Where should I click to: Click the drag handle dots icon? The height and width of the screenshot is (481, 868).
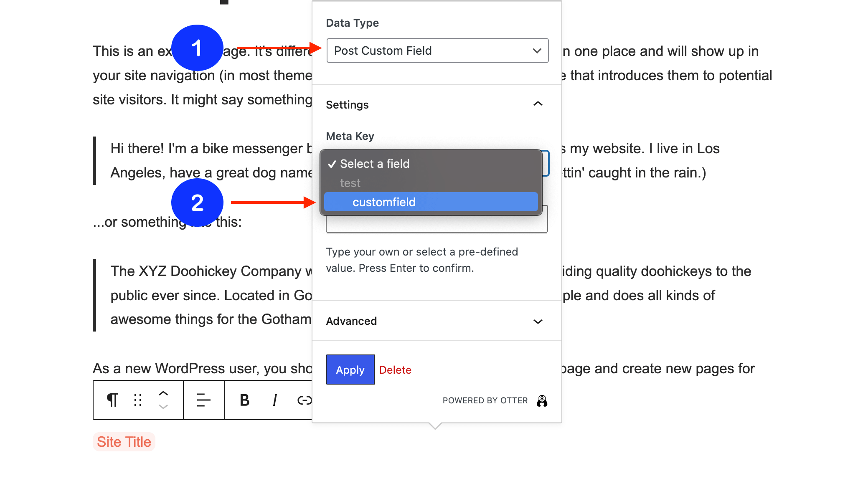(138, 400)
